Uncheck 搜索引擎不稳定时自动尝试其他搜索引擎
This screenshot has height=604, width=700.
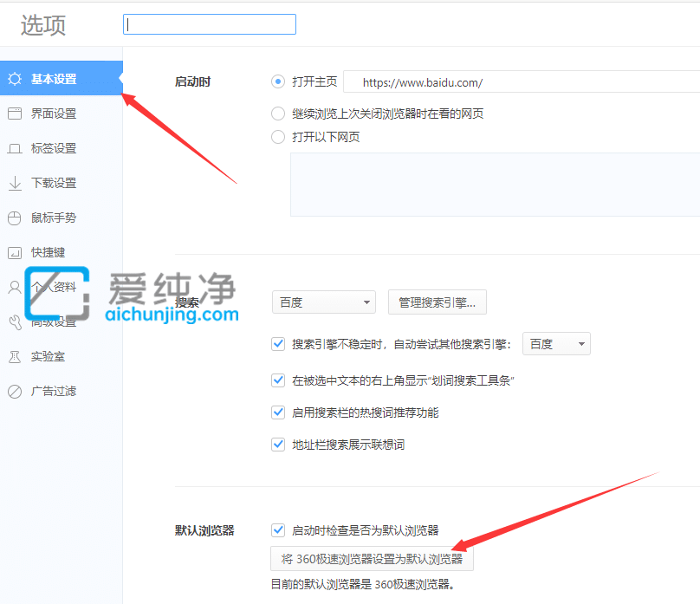[278, 343]
